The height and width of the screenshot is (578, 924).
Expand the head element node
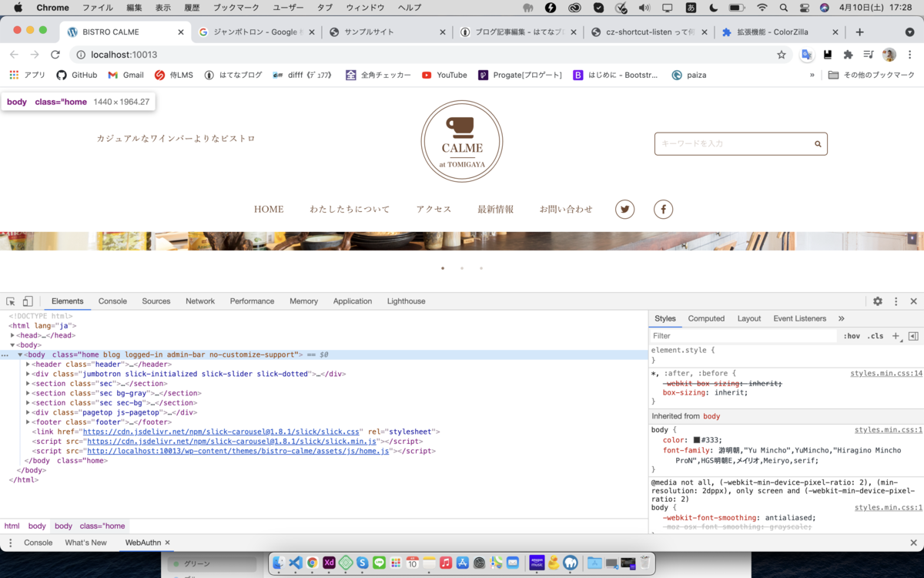coord(12,335)
